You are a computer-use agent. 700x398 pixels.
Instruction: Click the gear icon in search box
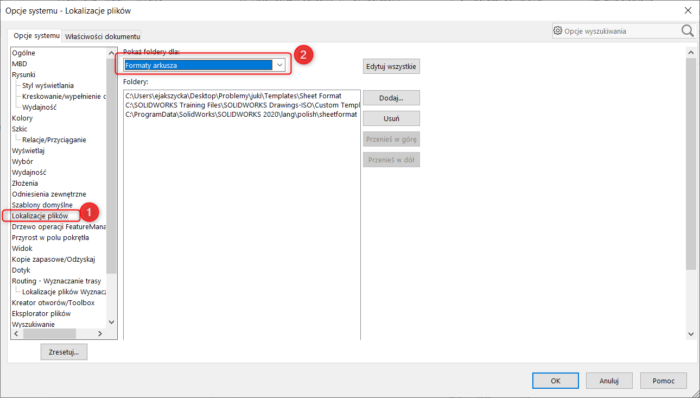click(x=558, y=31)
